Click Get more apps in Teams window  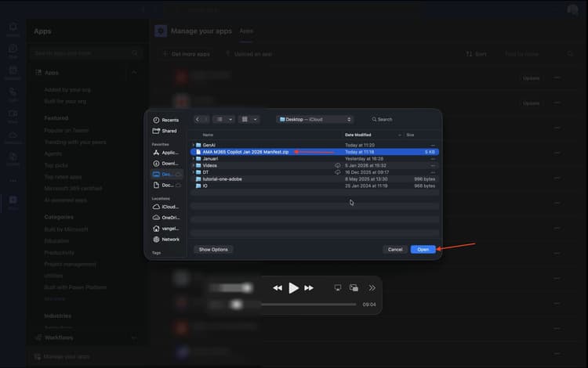[x=187, y=54]
